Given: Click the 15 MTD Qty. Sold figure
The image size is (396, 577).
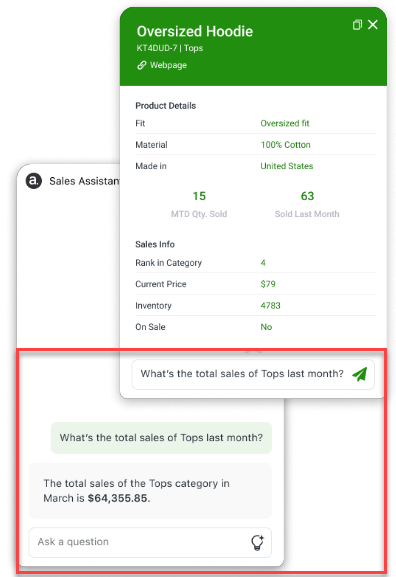Looking at the screenshot, I should point(199,196).
